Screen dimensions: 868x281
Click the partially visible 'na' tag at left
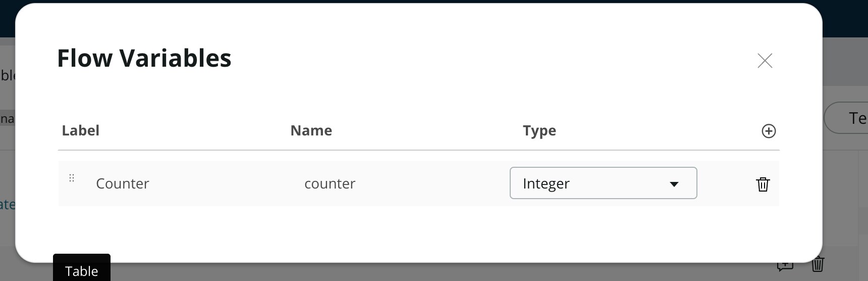click(x=7, y=119)
